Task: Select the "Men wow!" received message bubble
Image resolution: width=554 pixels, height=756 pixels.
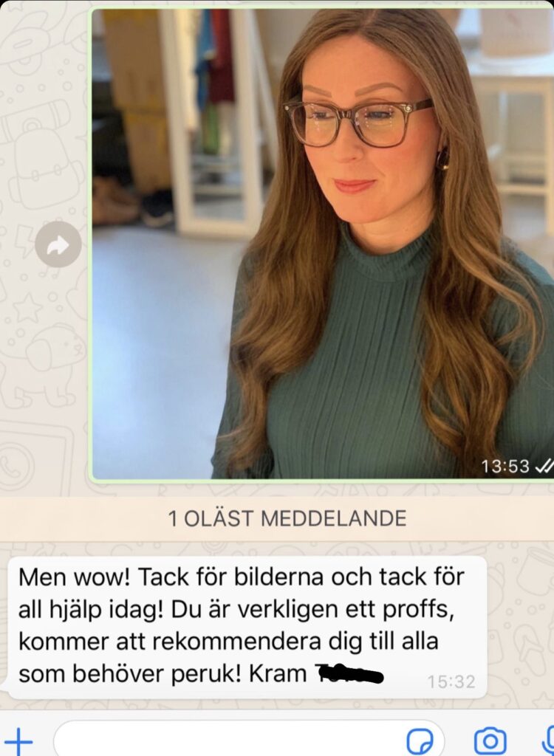Action: pos(247,628)
